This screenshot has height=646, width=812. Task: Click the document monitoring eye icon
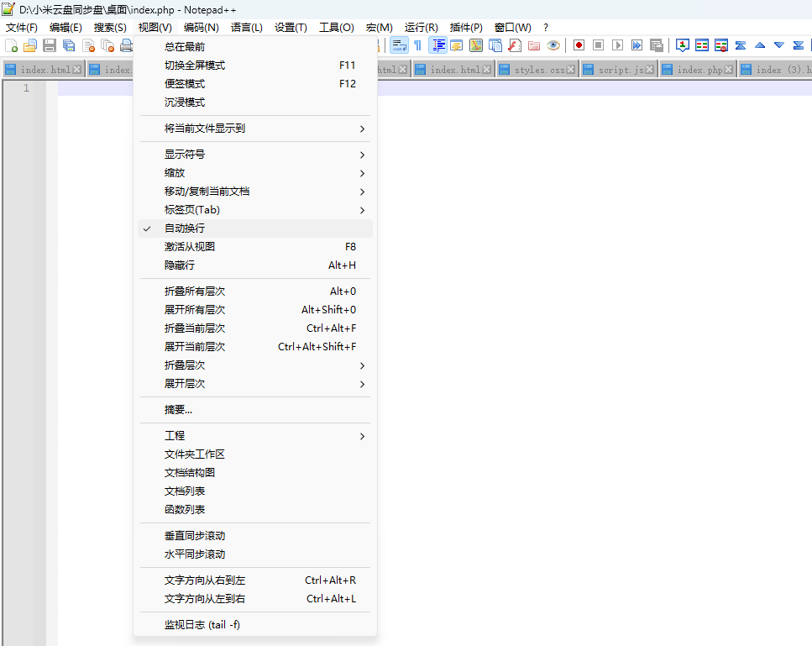click(x=553, y=45)
